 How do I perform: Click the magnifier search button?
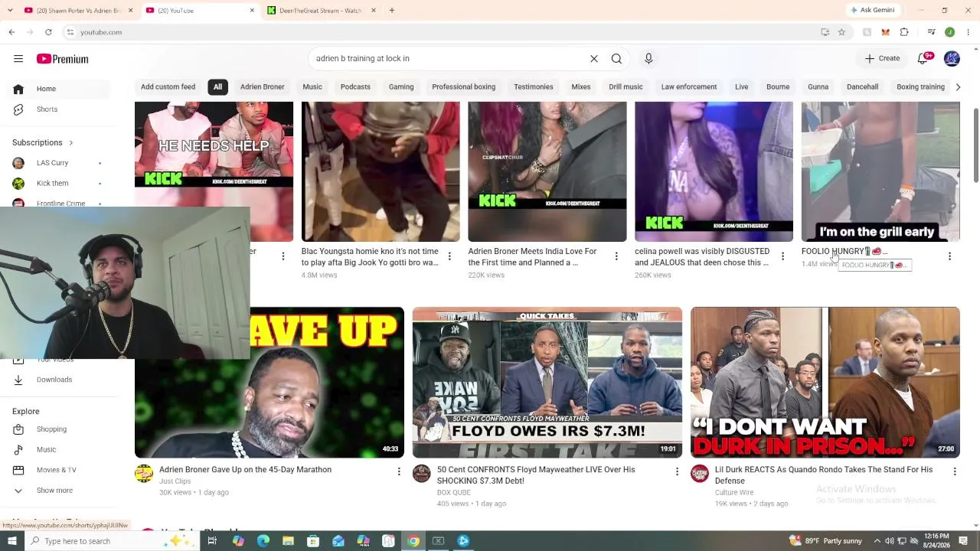(616, 59)
